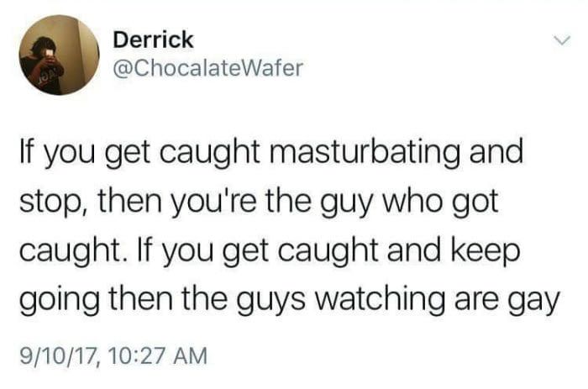Click the "10:27 AM" time text
This screenshot has height=389, width=588.
[x=157, y=355]
